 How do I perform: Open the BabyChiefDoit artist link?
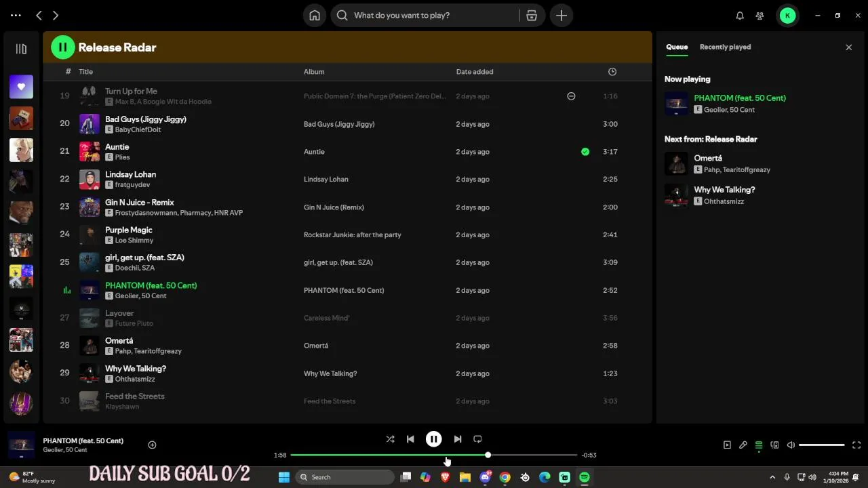tap(138, 129)
